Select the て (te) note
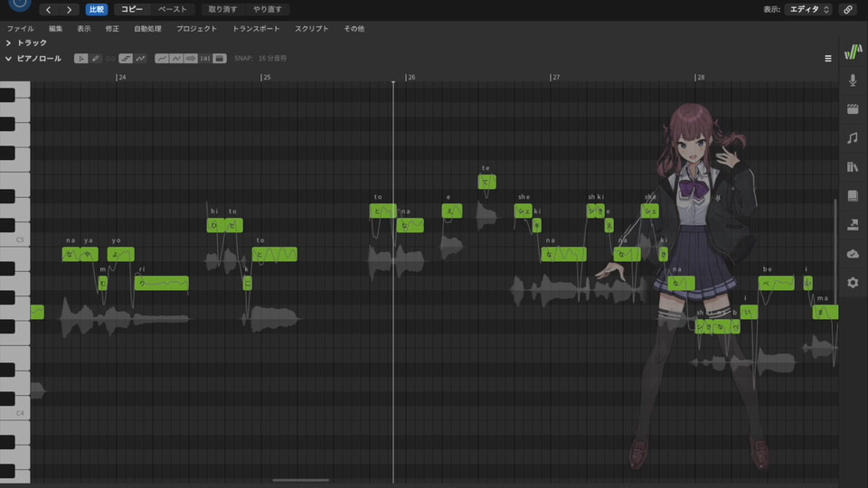 487,182
